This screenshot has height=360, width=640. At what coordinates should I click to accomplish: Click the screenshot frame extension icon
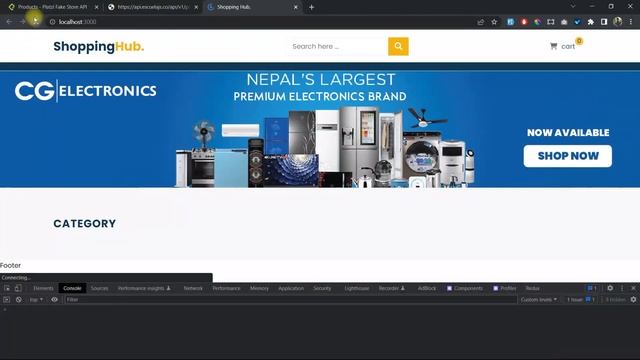(551, 22)
